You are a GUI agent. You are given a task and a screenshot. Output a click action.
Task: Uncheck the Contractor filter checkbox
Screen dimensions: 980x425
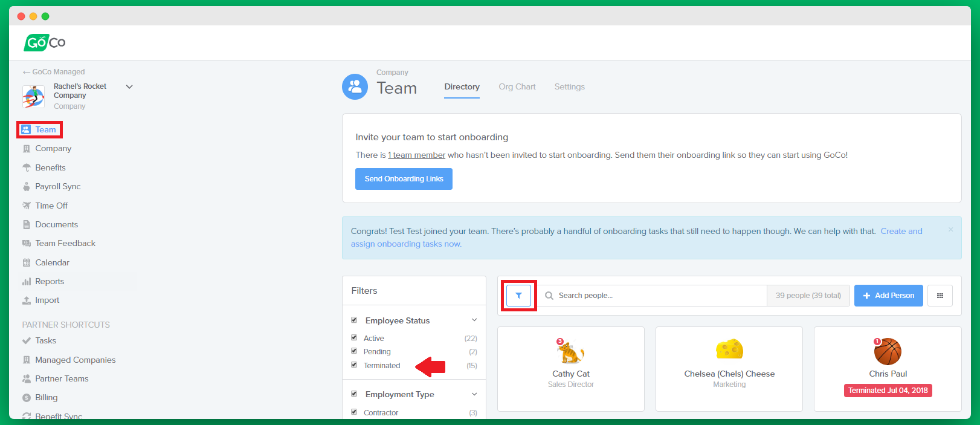354,412
